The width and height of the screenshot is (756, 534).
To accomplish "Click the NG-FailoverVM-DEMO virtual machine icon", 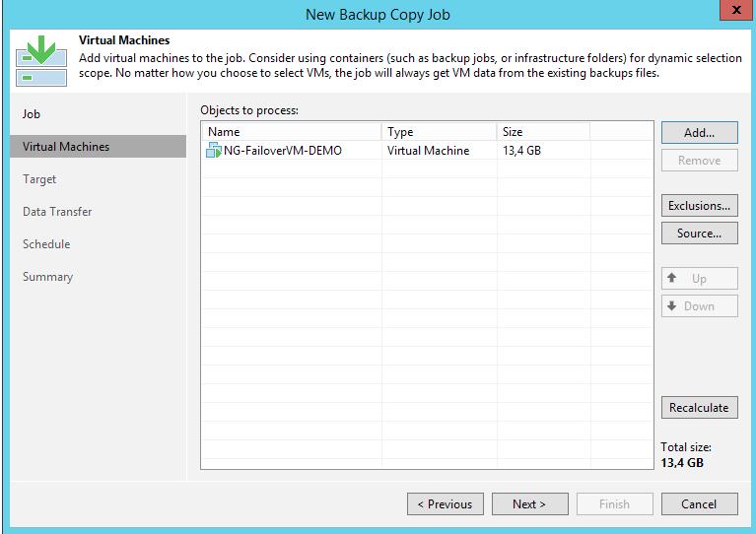I will point(214,151).
